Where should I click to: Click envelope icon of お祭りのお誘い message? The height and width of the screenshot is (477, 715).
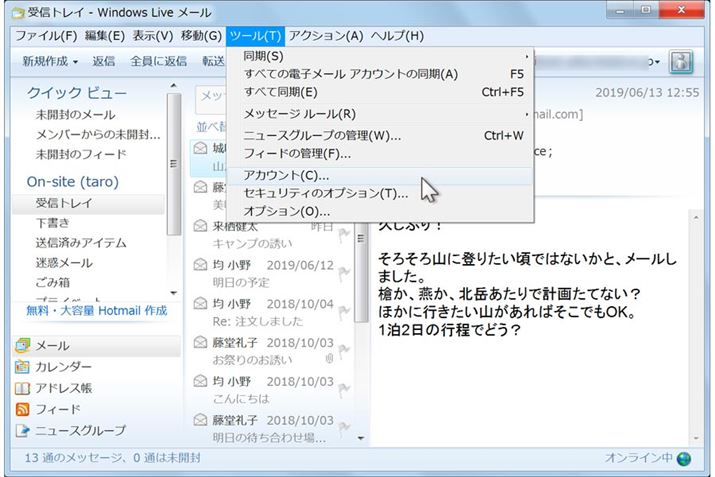coord(200,342)
